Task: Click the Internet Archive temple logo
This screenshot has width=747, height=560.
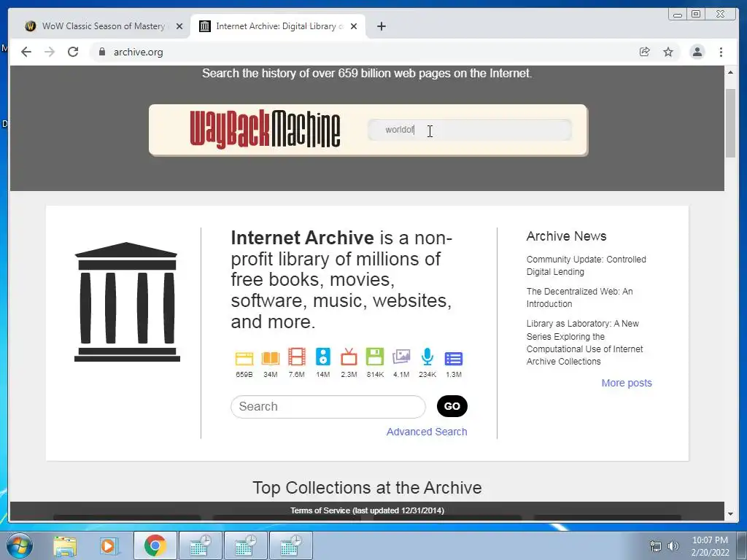Action: coord(127,302)
